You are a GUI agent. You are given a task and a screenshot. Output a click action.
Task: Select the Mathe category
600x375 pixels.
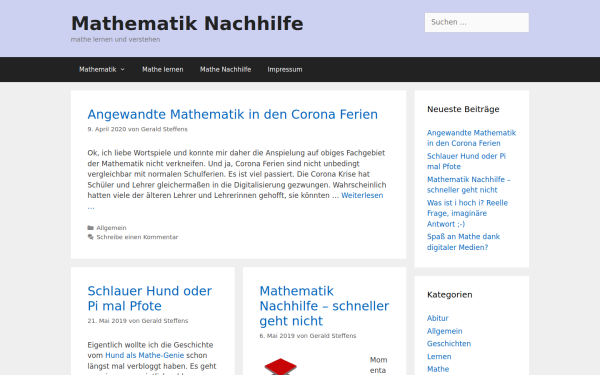tap(438, 369)
